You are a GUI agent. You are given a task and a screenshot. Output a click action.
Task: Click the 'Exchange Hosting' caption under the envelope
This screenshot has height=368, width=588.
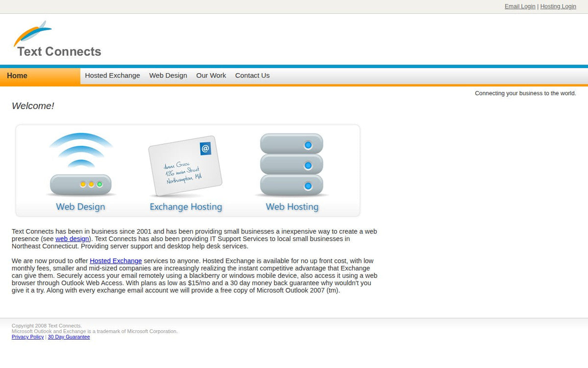(186, 207)
